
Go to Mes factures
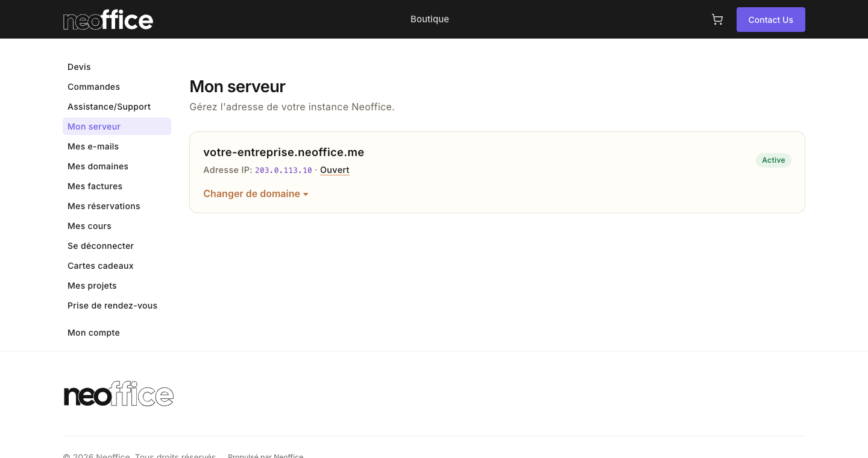coord(117,186)
